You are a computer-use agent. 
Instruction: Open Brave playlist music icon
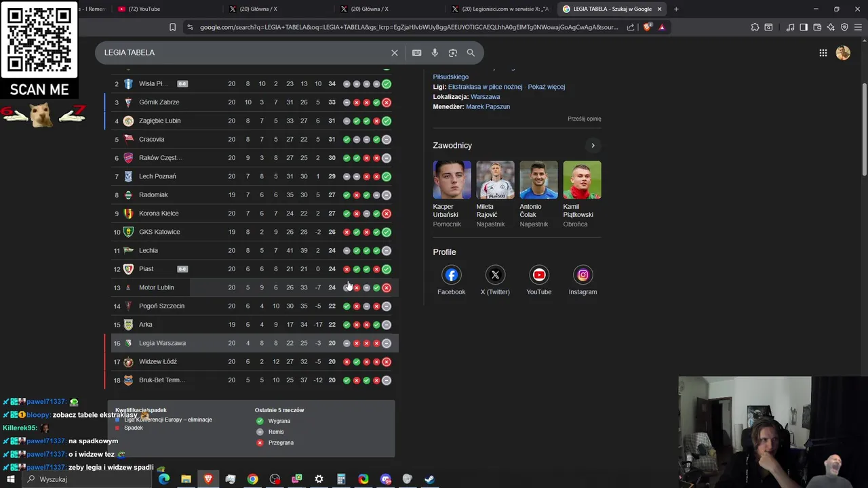790,27
